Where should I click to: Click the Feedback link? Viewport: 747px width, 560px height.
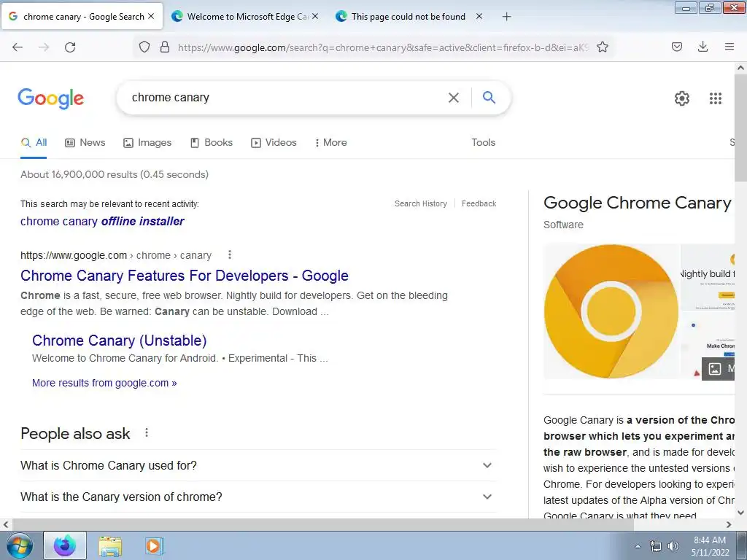coord(479,204)
